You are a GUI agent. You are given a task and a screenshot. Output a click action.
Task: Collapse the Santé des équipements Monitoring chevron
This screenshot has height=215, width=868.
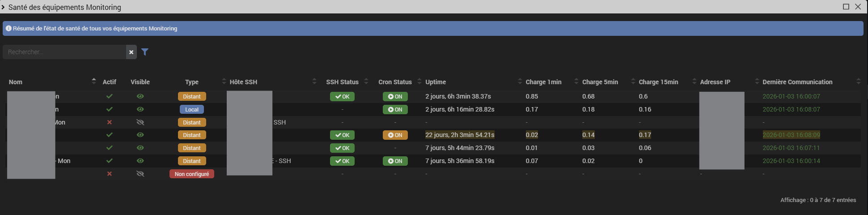tap(4, 7)
